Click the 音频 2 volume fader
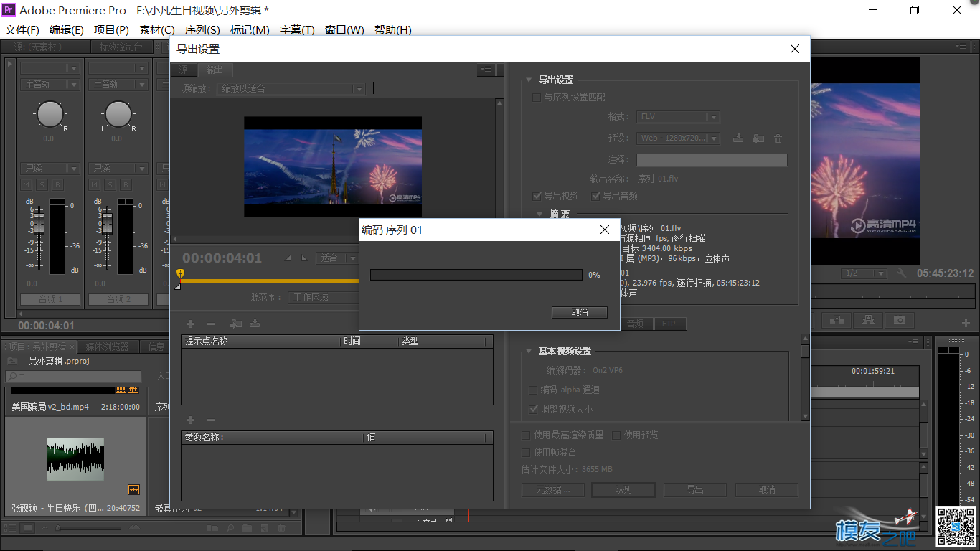This screenshot has width=980, height=551. 107,222
